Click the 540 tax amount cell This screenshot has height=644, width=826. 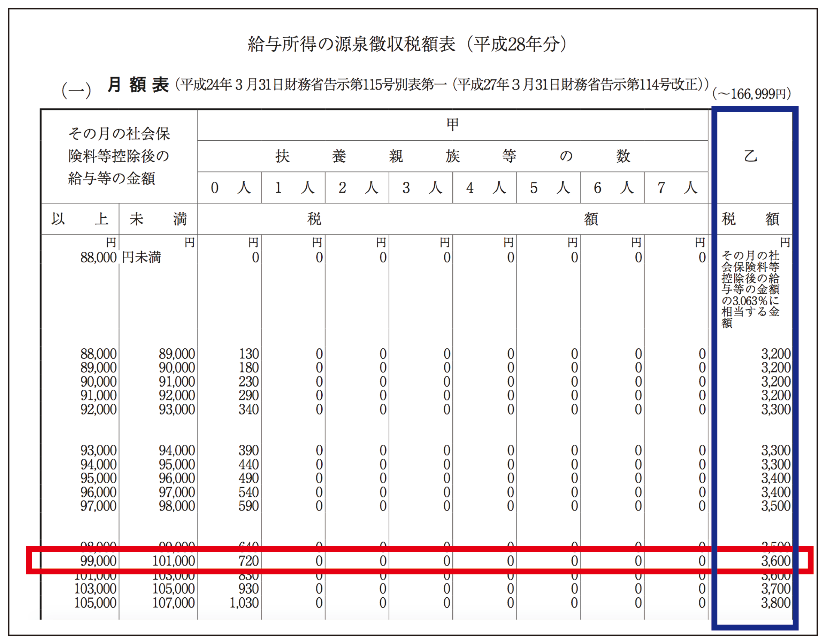pos(248,492)
